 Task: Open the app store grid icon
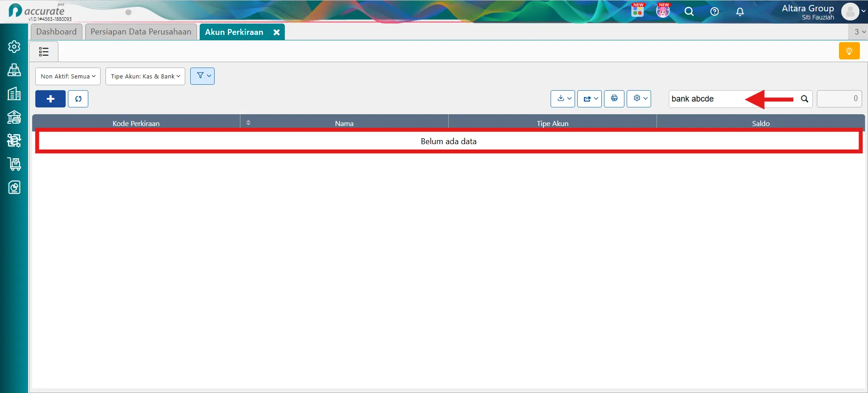point(638,11)
